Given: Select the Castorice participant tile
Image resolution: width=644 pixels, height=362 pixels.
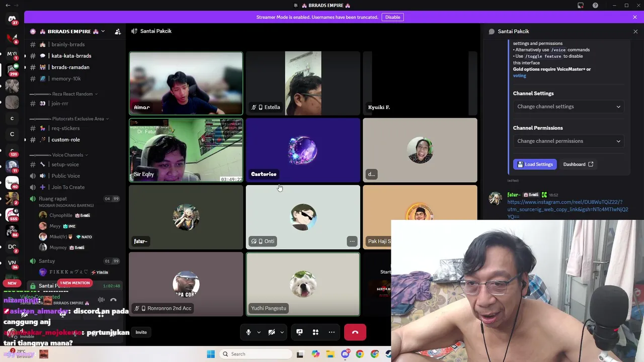Looking at the screenshot, I should pos(303,150).
